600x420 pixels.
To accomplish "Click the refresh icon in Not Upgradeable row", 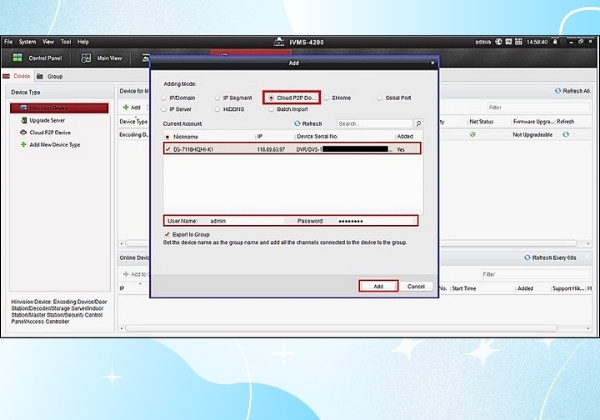I will pyautogui.click(x=566, y=135).
